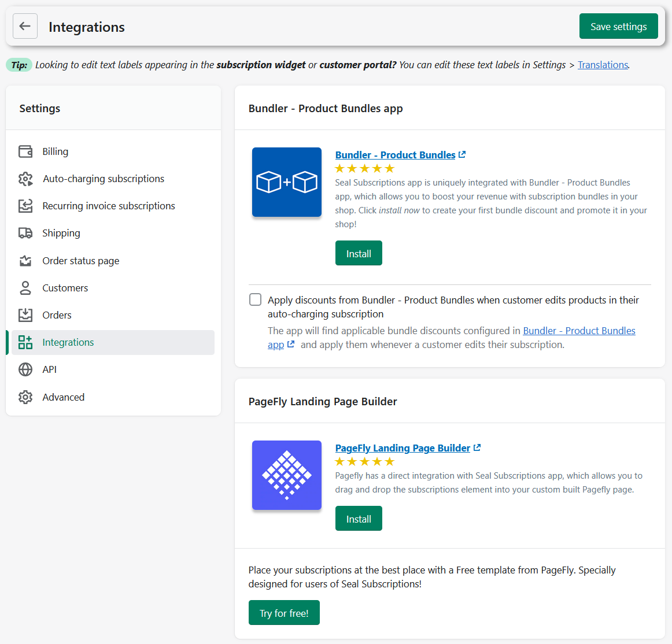Click the back arrow button
672x644 pixels.
tap(25, 26)
